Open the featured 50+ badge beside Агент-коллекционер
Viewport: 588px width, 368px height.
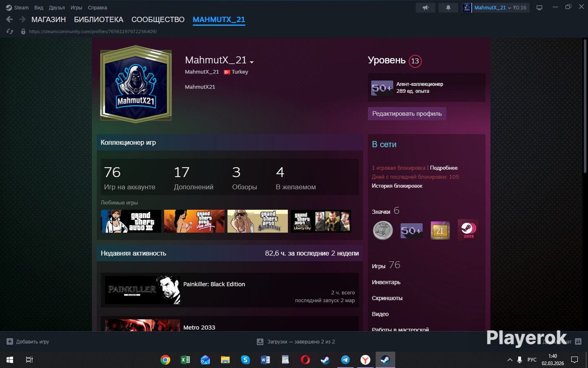(x=382, y=88)
